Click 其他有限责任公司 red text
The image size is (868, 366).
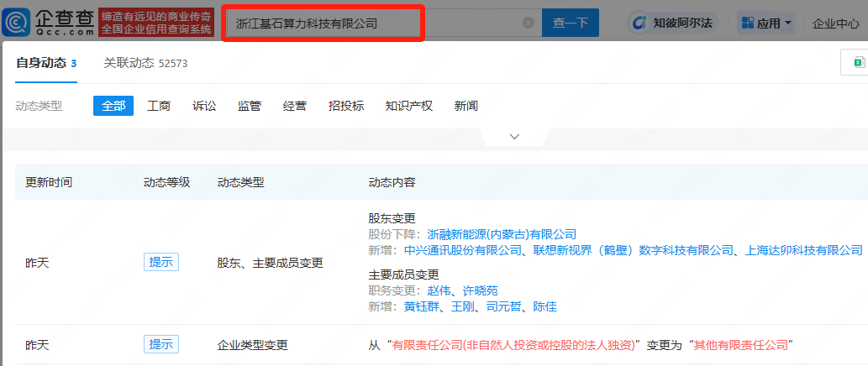(740, 346)
